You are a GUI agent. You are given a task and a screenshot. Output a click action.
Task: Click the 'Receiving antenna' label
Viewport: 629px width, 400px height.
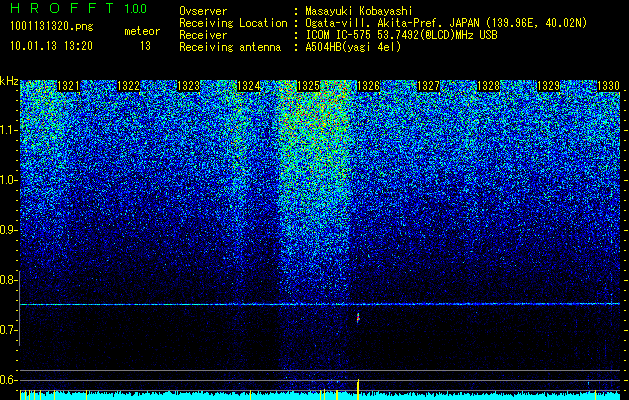click(230, 47)
